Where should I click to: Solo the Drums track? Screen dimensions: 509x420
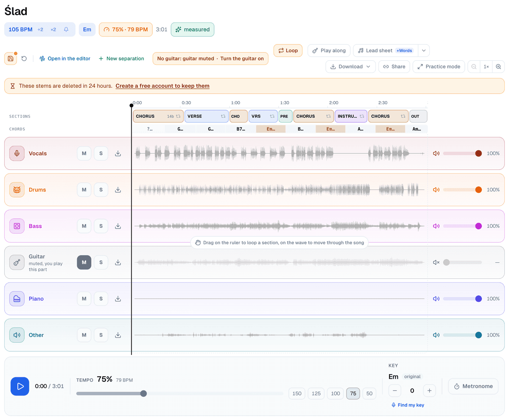click(101, 189)
